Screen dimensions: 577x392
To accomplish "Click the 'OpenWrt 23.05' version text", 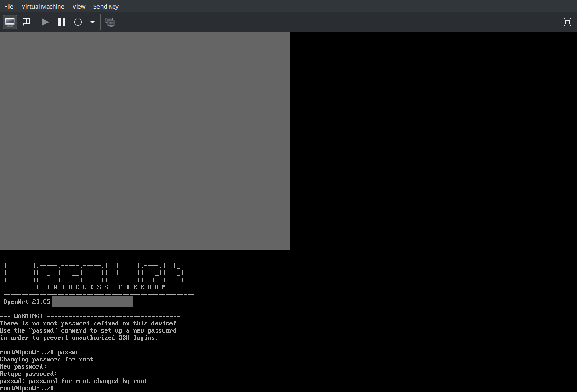I will coord(27,301).
